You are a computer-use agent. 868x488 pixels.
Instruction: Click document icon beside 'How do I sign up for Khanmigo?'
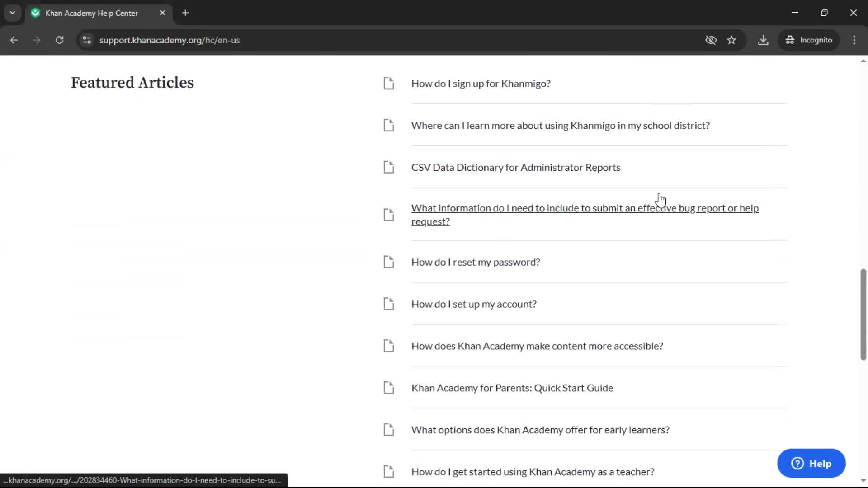pyautogui.click(x=389, y=84)
